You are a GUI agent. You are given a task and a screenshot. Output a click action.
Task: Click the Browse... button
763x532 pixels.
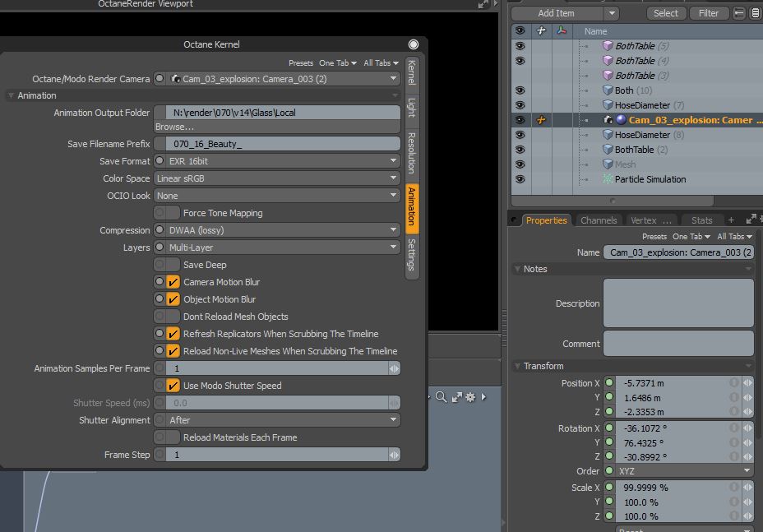click(277, 127)
